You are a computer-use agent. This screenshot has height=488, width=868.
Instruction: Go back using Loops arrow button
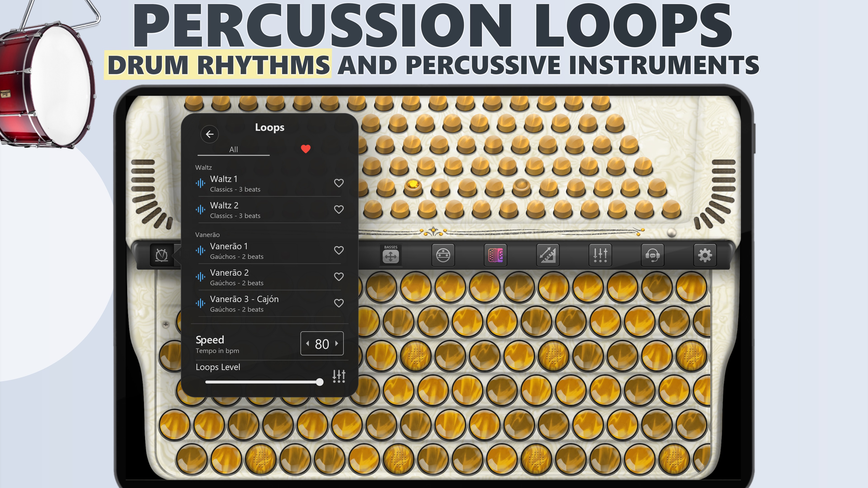click(210, 134)
